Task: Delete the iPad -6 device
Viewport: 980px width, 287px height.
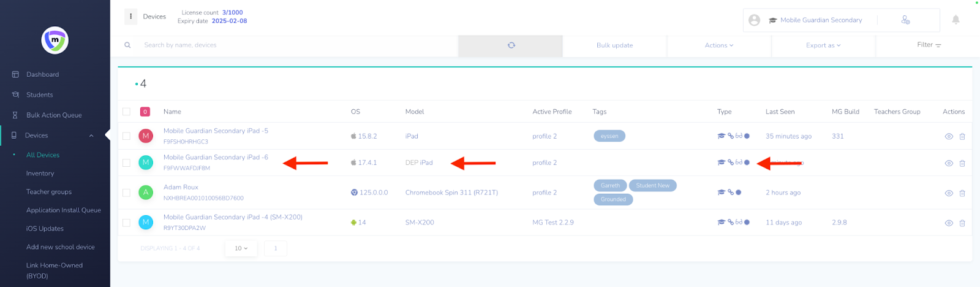Action: pos(962,163)
